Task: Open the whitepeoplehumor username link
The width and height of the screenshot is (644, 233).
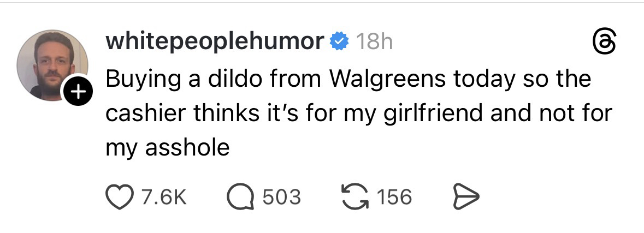Action: tap(215, 42)
